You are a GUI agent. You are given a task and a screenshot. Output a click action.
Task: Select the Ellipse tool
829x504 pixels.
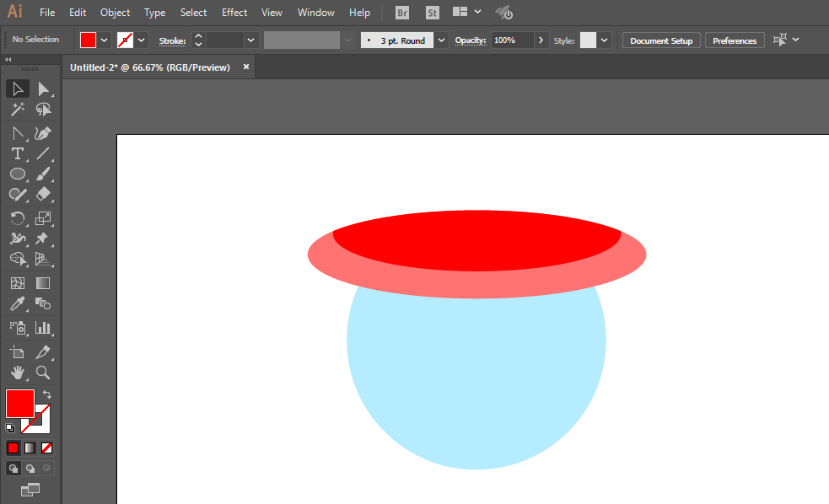18,174
